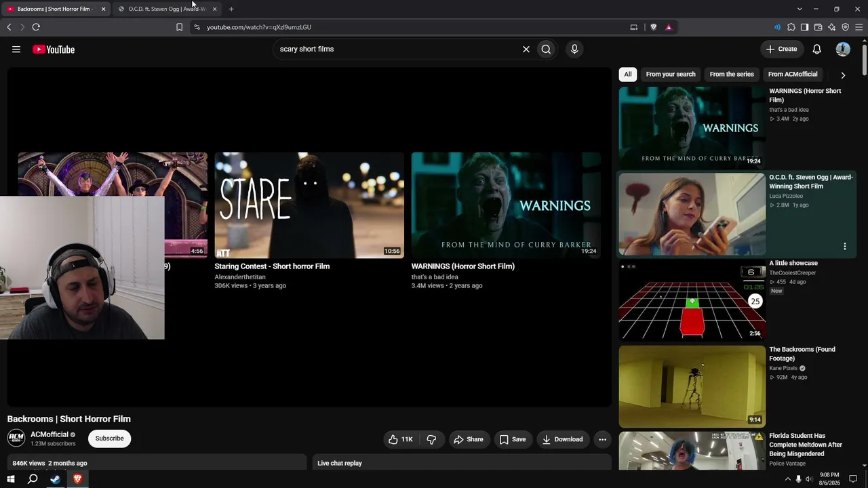
Task: Switch to the Backrooms Short Horror Film tab
Action: [56, 9]
